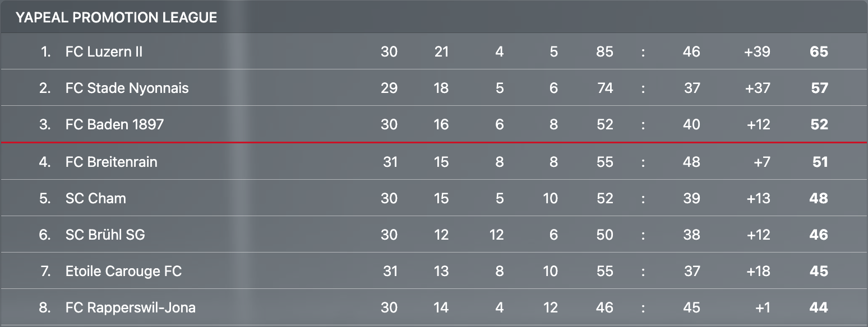Click FC Stade Nyonnais' 57 points value

point(819,88)
